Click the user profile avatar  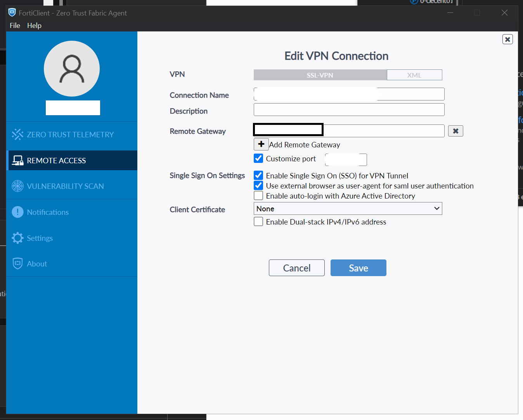point(72,69)
